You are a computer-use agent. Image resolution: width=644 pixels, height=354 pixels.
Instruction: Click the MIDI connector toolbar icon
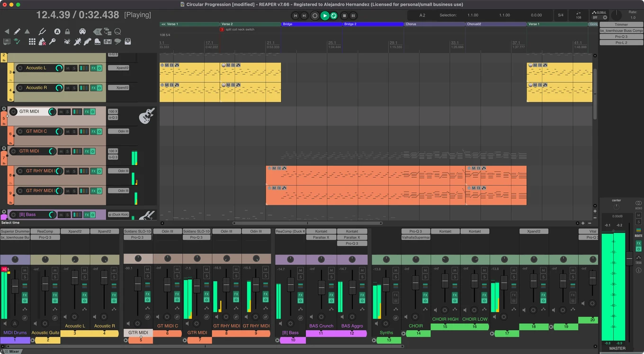[82, 31]
